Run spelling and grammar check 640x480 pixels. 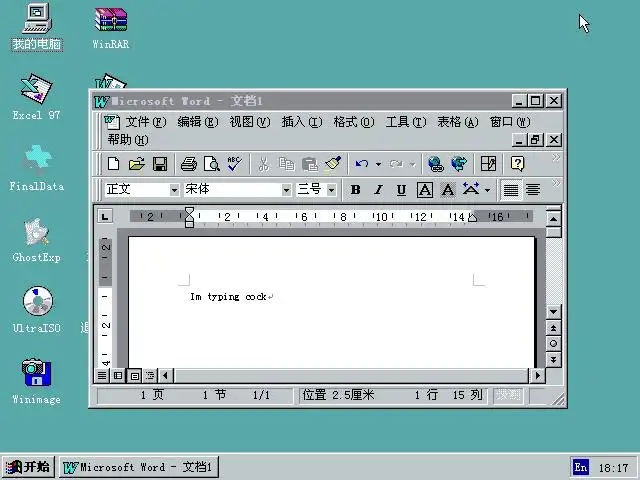pos(235,164)
